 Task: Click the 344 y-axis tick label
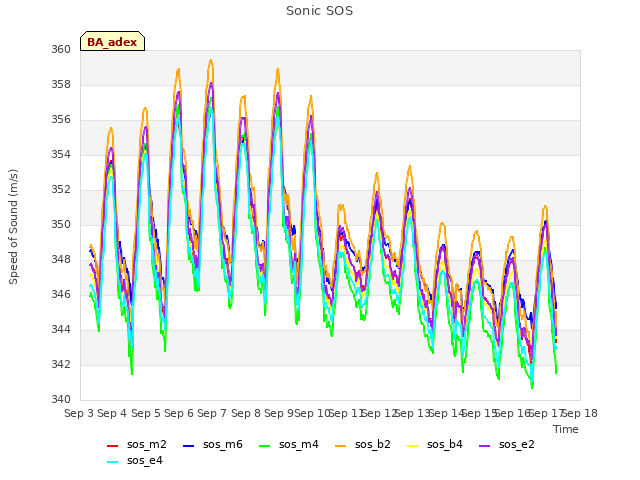(x=61, y=329)
